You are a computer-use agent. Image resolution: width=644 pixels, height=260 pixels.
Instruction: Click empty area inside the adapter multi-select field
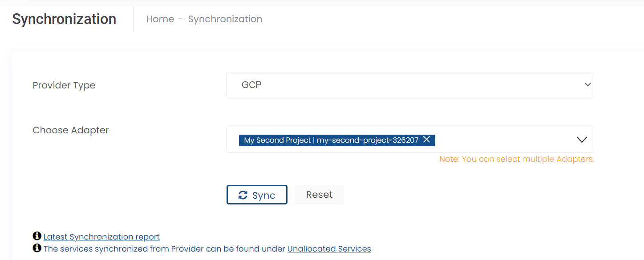503,140
